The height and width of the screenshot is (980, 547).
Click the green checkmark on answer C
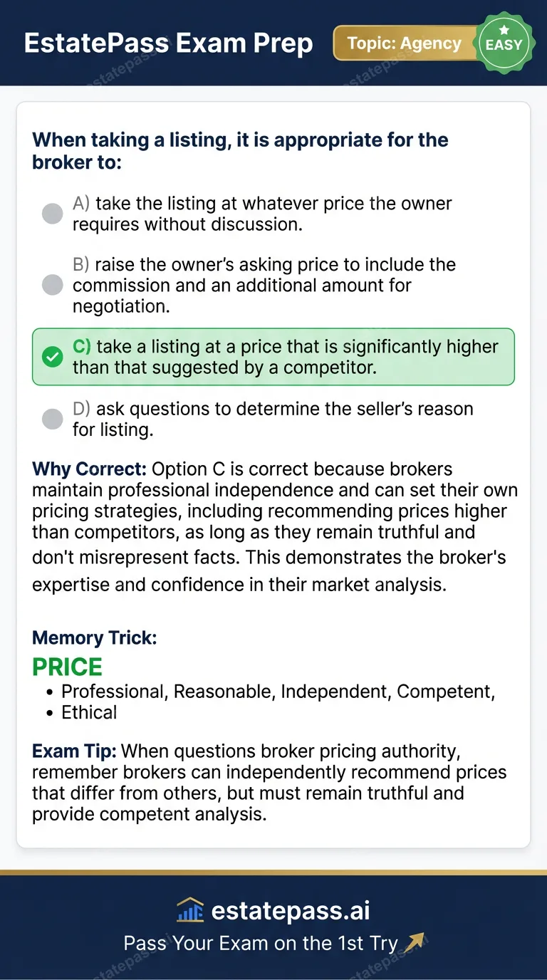[x=52, y=357]
